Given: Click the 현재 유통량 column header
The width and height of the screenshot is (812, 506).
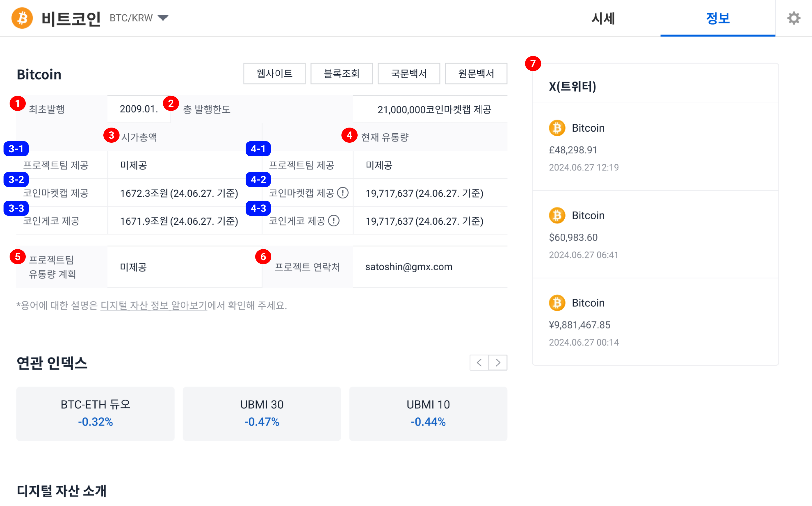Looking at the screenshot, I should coord(385,137).
